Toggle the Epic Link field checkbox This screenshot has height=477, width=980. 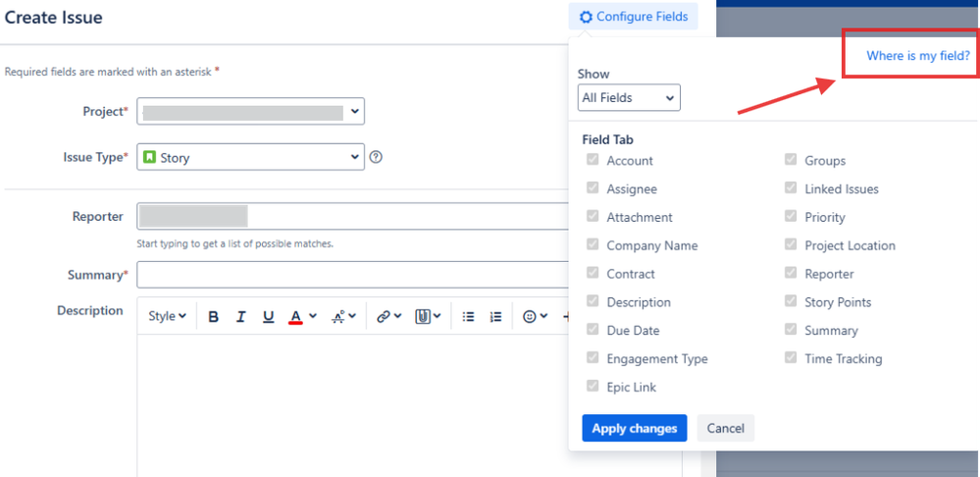click(593, 386)
